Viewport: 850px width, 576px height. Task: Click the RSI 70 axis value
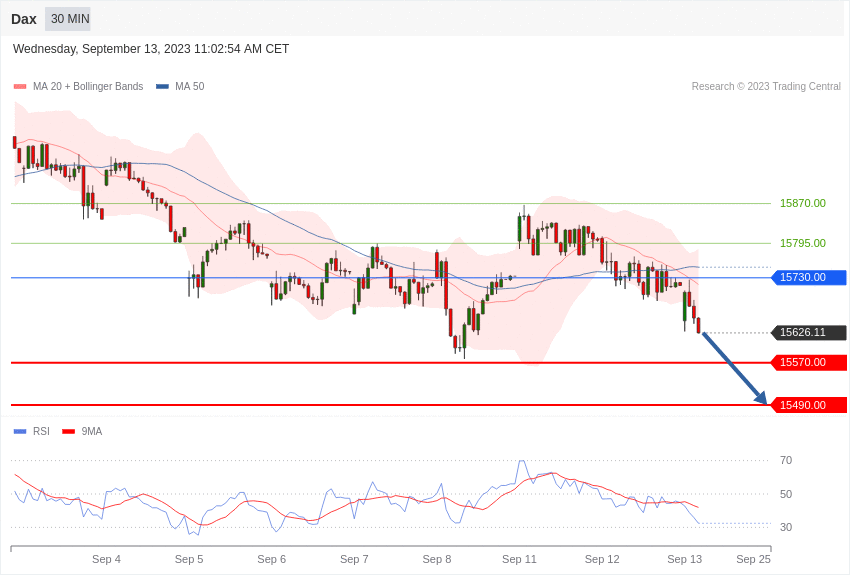tap(786, 461)
